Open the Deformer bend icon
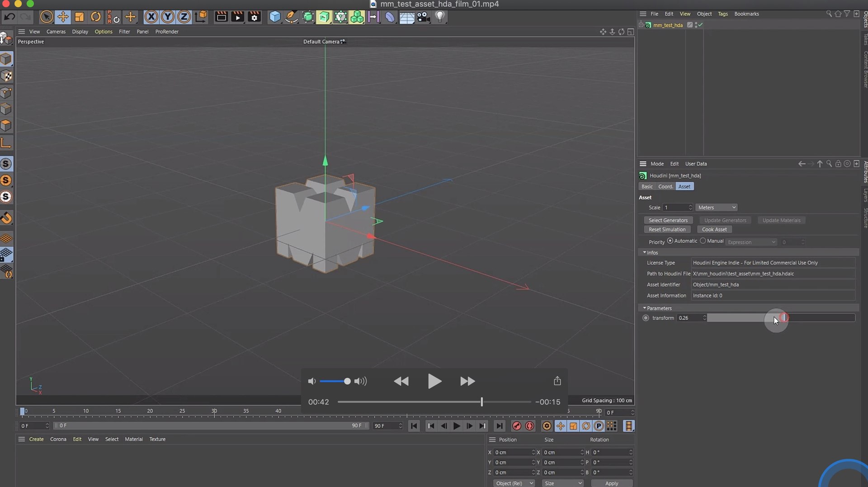 pyautogui.click(x=390, y=17)
